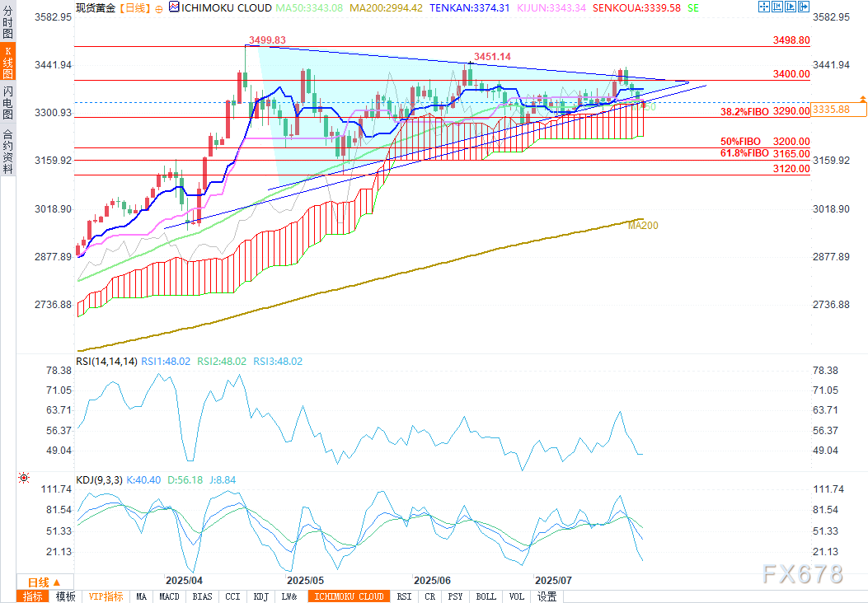868x603 pixels.
Task: Enable the VOL indicator
Action: [x=516, y=596]
